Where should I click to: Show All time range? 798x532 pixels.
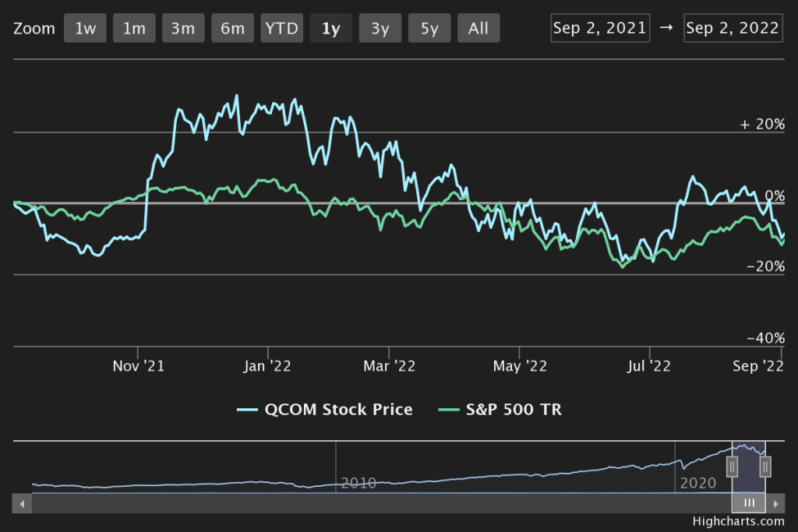pos(478,29)
